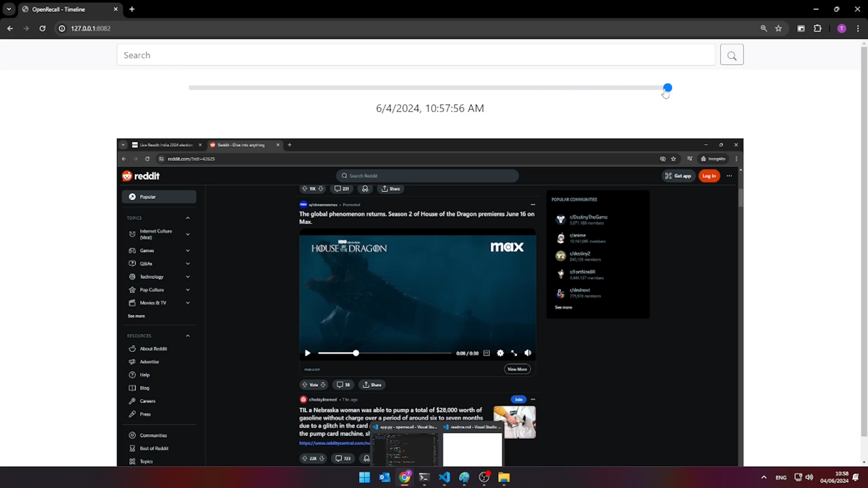868x488 pixels.
Task: Click the video progress bar handle
Action: [x=356, y=353]
